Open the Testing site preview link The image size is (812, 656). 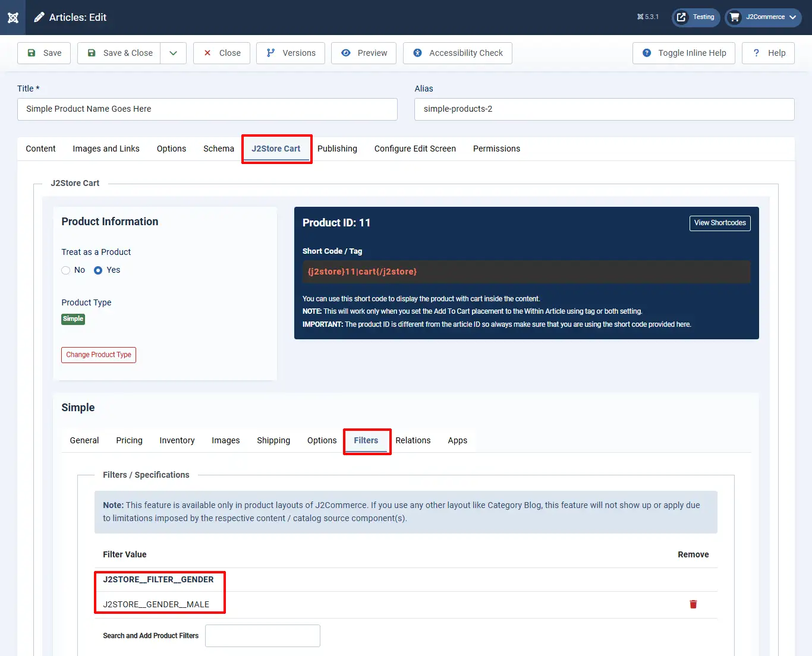[x=696, y=17]
